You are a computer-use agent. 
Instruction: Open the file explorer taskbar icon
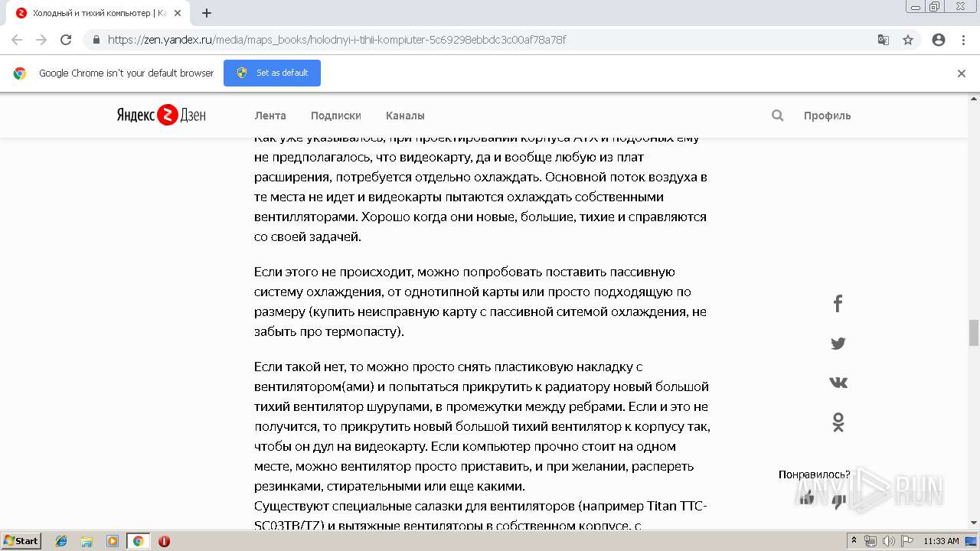click(x=87, y=541)
